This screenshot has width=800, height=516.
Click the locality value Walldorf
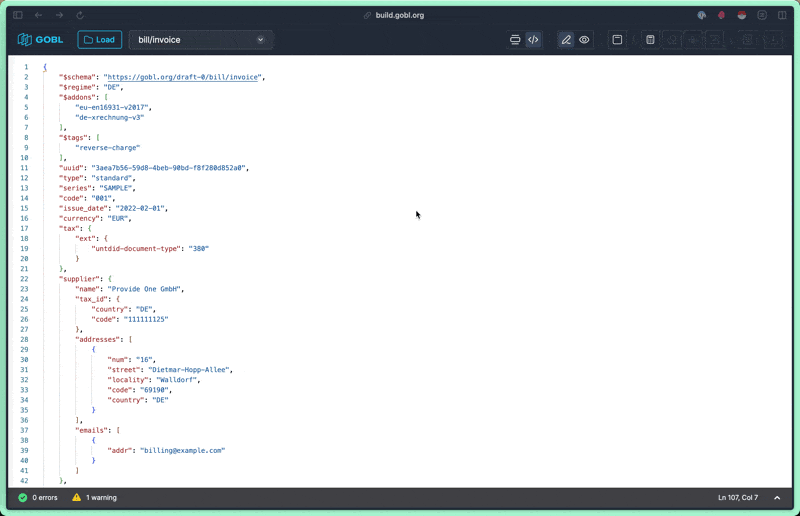[x=177, y=380]
